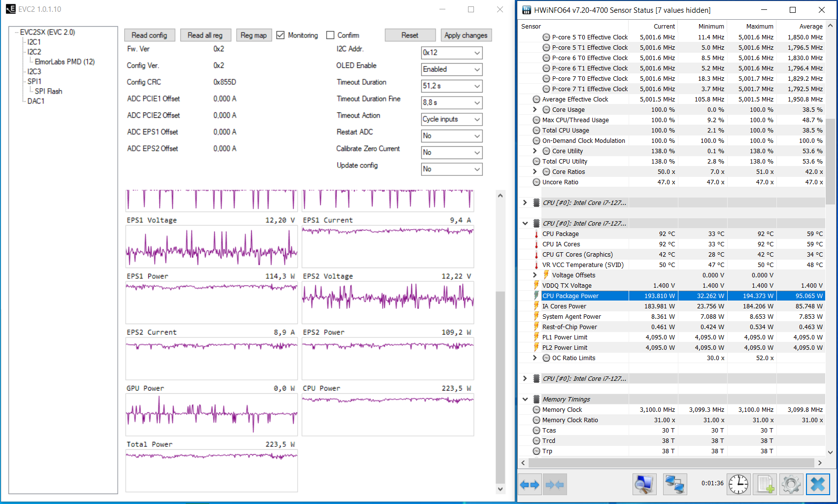Image resolution: width=838 pixels, height=504 pixels.
Task: Open the OLED Enable dropdown
Action: 452,69
